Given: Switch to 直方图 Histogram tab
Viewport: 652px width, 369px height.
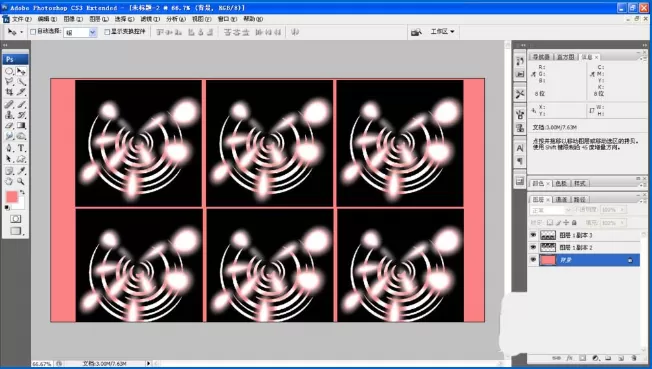Looking at the screenshot, I should (566, 57).
